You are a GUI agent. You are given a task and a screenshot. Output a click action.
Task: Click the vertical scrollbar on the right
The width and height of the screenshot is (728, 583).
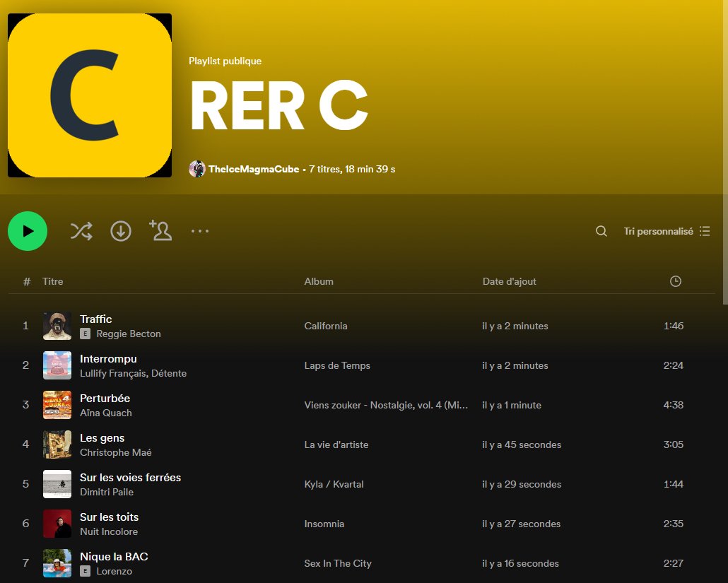pyautogui.click(x=725, y=153)
